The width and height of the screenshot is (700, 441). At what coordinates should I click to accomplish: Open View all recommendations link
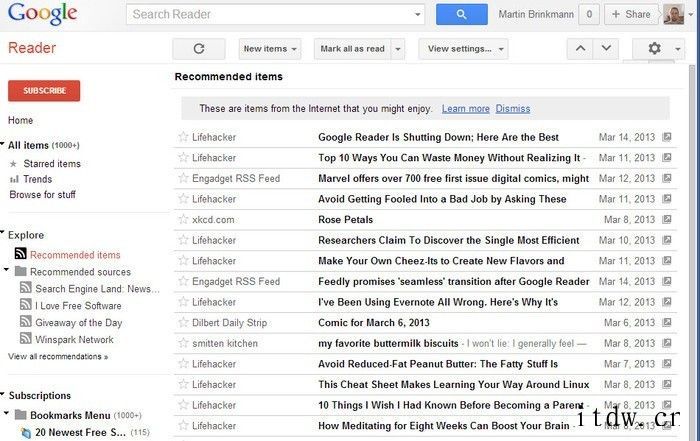(58, 356)
